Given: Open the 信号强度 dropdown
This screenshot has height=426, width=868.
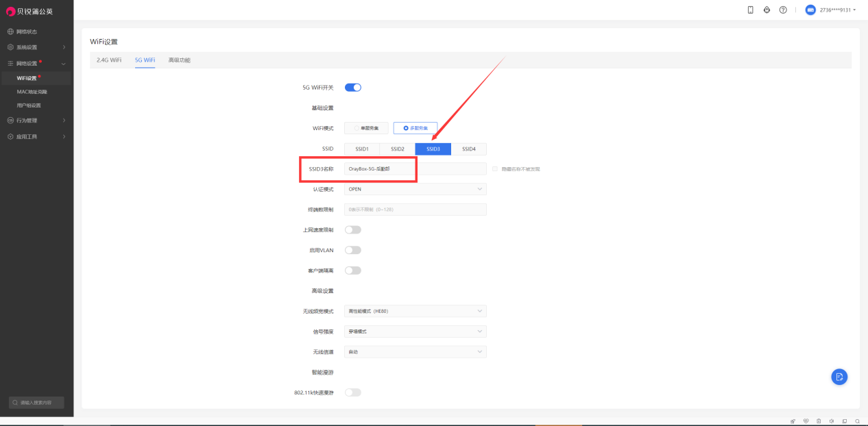Looking at the screenshot, I should point(415,331).
